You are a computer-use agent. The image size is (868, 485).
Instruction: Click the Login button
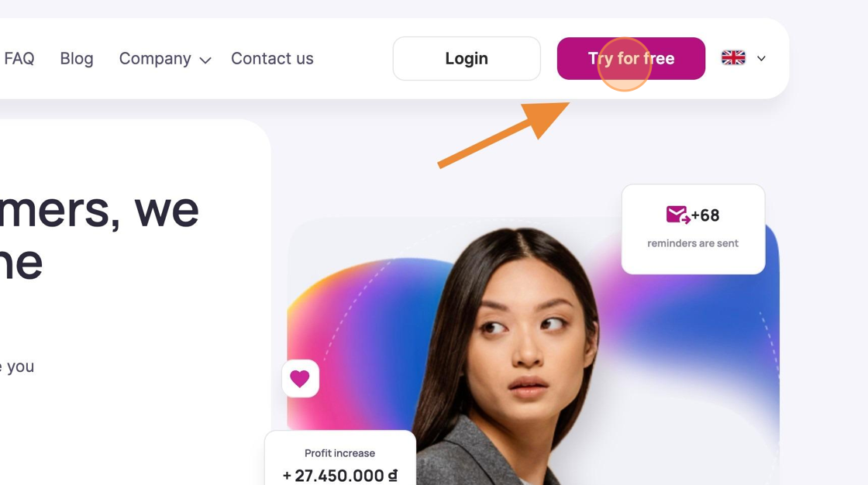[x=467, y=59]
